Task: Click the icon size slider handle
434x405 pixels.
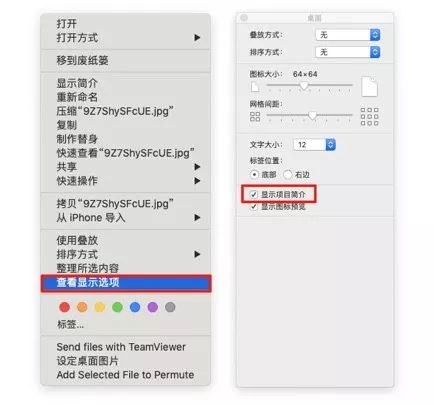Action: tap(304, 86)
